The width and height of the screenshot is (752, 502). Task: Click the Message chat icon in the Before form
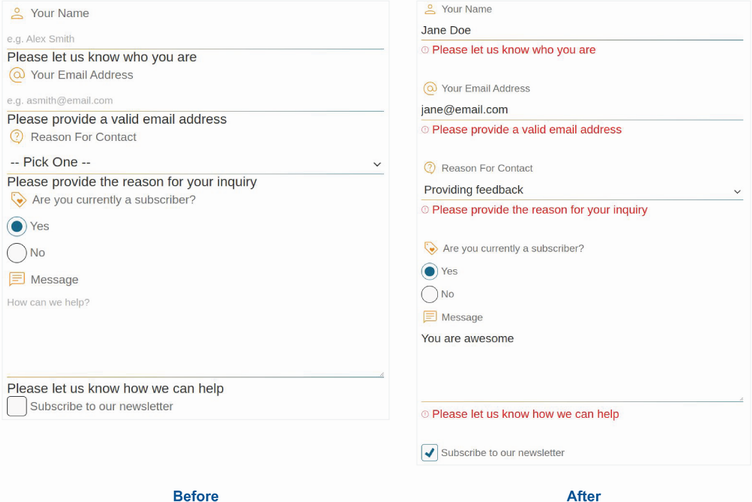pyautogui.click(x=17, y=280)
